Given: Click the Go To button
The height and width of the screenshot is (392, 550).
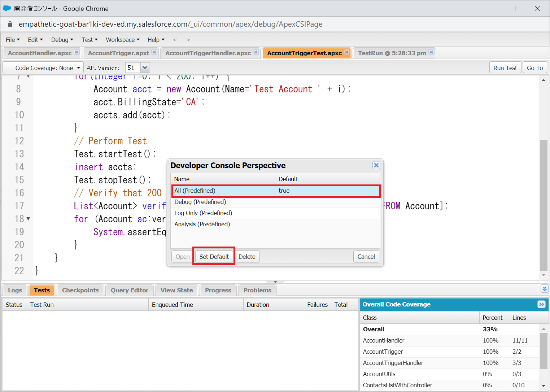Looking at the screenshot, I should (535, 67).
